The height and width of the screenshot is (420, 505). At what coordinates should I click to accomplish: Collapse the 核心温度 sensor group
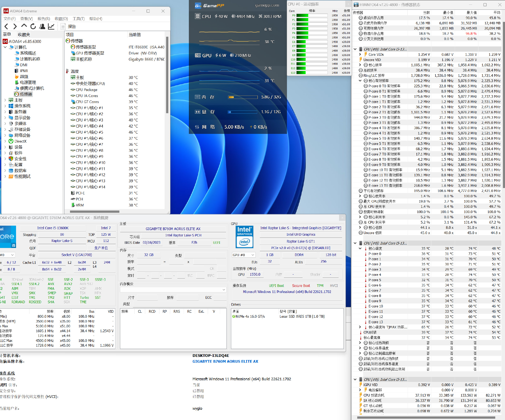pyautogui.click(x=360, y=249)
